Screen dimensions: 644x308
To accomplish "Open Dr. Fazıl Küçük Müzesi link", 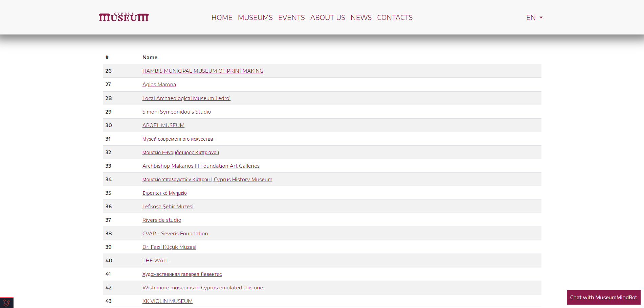I will tap(169, 247).
